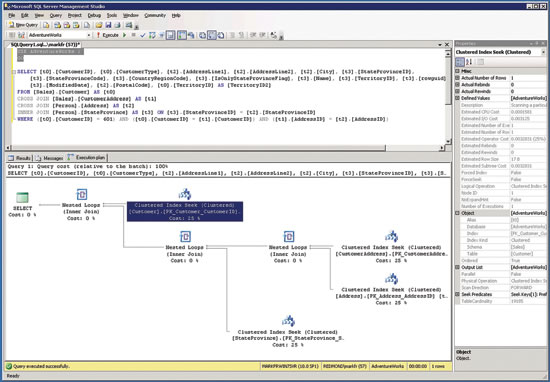Click the AdventureWorks status bar entry
550x382 pixels.
click(x=387, y=366)
